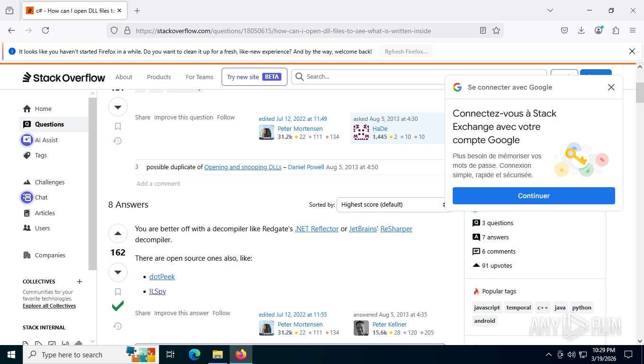
Task: Open the JetBrains link
Action: point(362,228)
